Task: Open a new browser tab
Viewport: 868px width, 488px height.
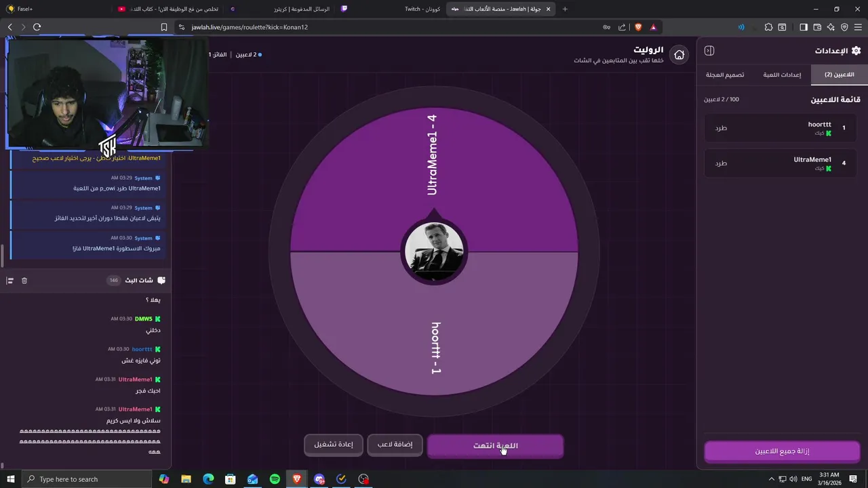Action: (565, 9)
